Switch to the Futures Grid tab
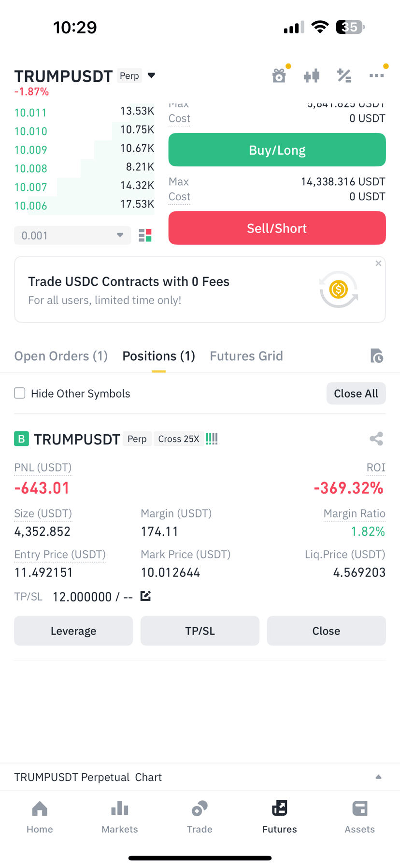Screen dimensions: 400x868 pos(246,356)
